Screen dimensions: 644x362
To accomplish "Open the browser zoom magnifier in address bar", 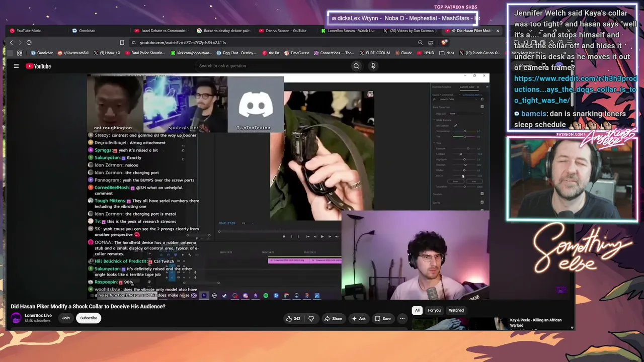I will pyautogui.click(x=421, y=43).
